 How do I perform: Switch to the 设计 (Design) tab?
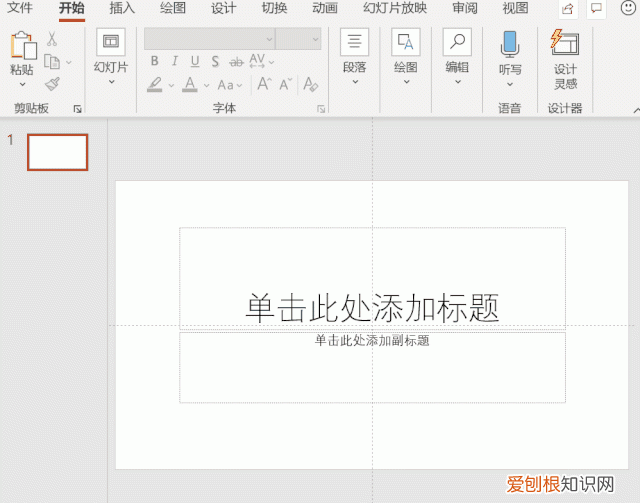223,8
